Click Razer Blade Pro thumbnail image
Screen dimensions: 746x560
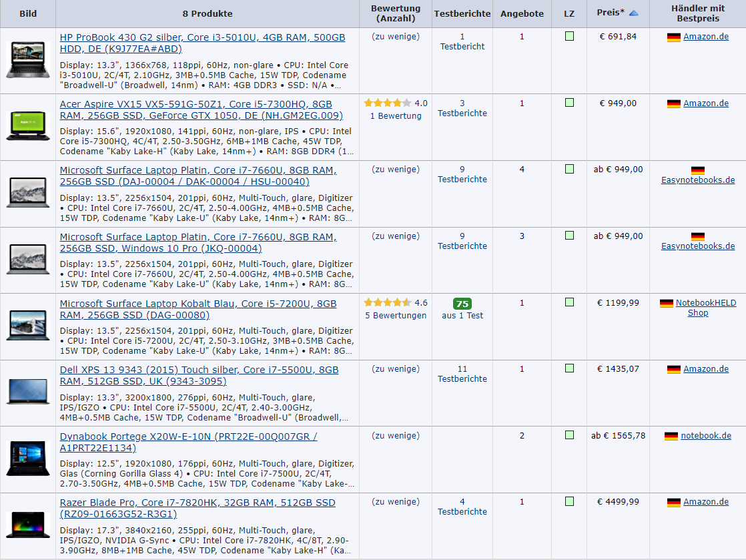[x=28, y=525]
